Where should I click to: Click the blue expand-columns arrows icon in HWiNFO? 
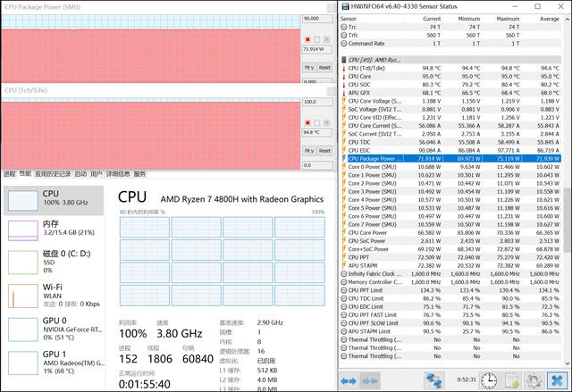pyautogui.click(x=349, y=380)
